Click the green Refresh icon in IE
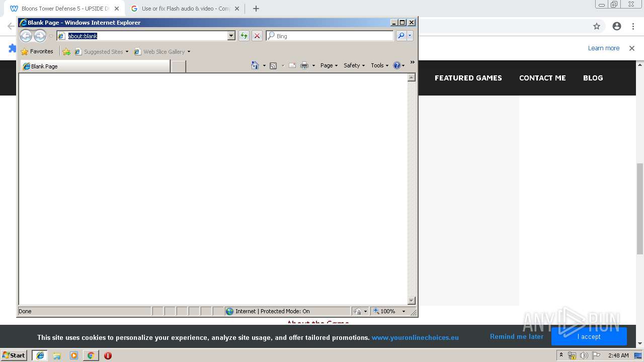 coord(244,36)
